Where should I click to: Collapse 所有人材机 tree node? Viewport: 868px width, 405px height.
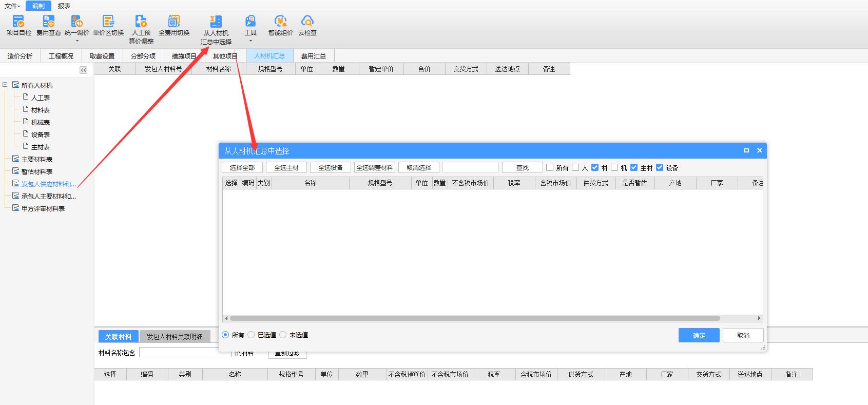(5, 85)
